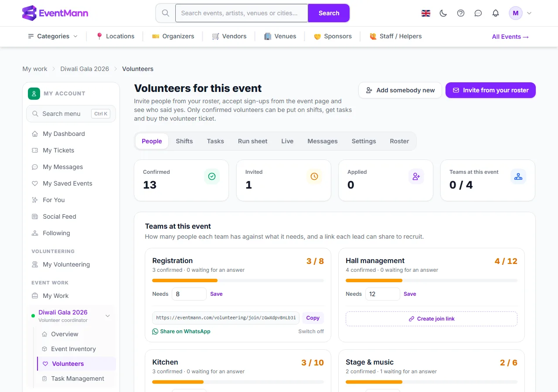Screen dimensions: 558x392
Task: Click the My work breadcrumb
Action: (x=35, y=69)
